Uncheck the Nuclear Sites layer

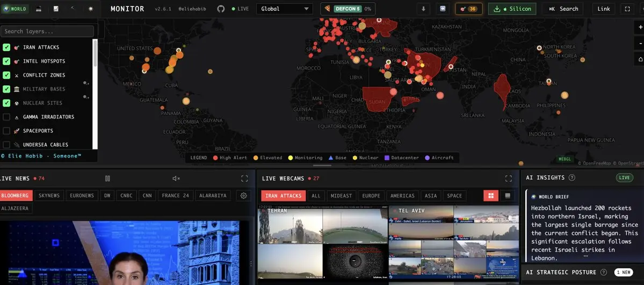(x=6, y=103)
